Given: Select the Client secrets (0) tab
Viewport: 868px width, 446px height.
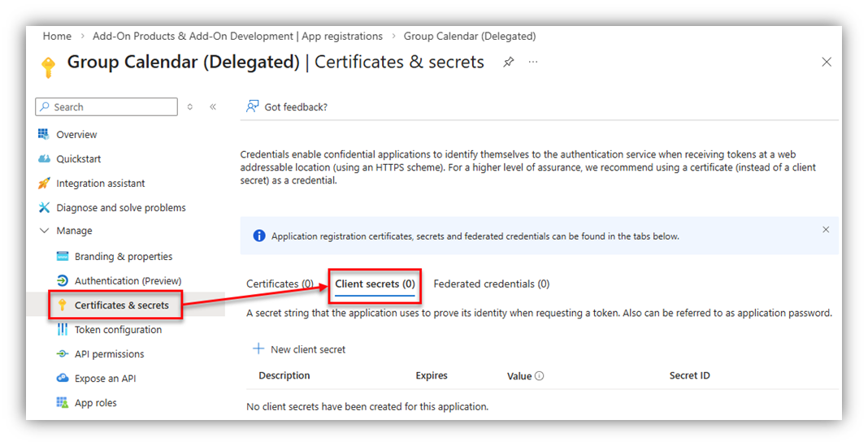Looking at the screenshot, I should (375, 284).
